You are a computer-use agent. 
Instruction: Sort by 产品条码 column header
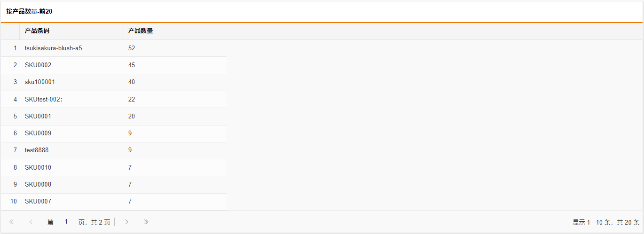click(71, 31)
